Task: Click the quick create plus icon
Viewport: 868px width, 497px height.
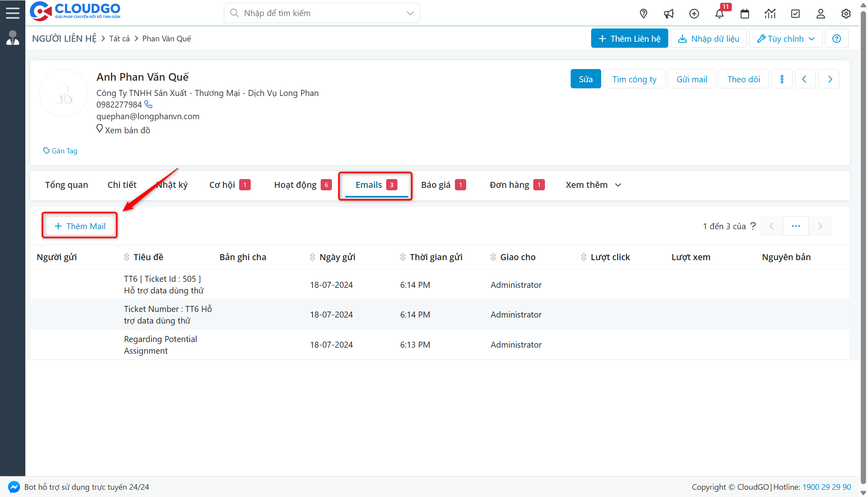Action: point(694,14)
